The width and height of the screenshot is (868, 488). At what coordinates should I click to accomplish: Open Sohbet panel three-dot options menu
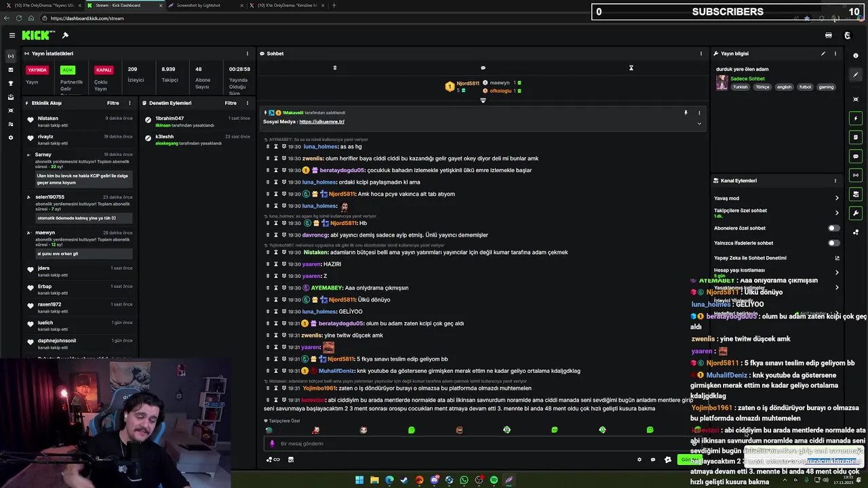tap(701, 54)
